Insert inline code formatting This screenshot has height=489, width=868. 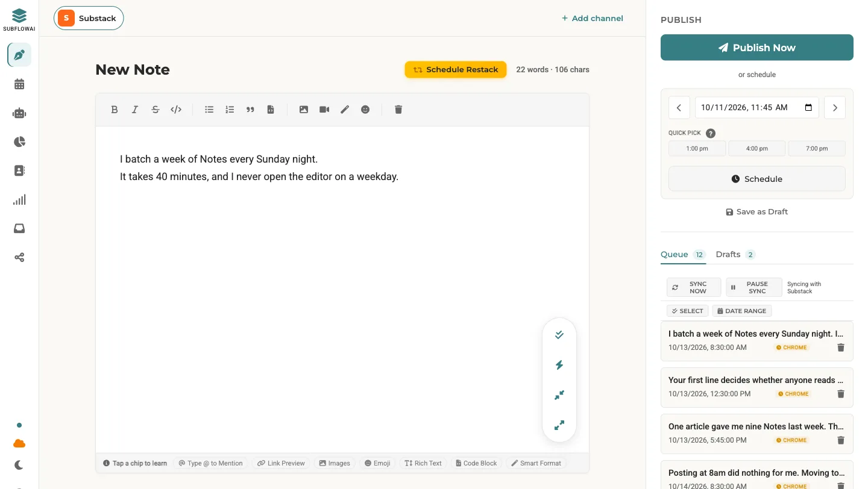(x=176, y=110)
